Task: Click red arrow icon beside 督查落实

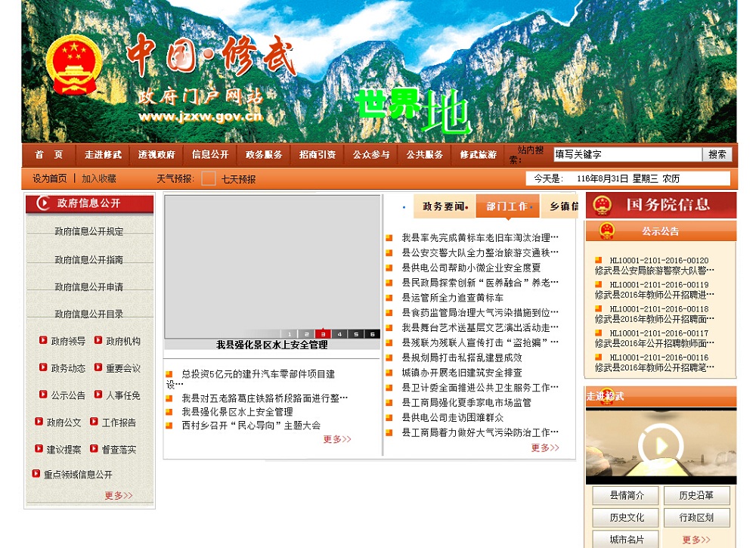Action: (x=94, y=449)
